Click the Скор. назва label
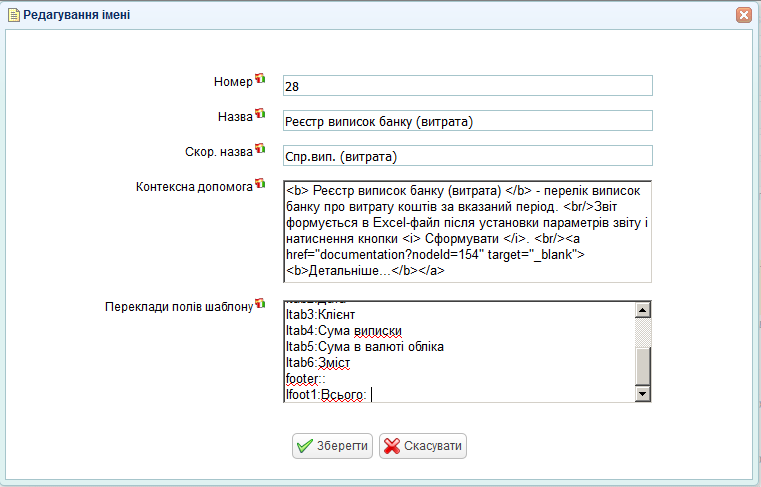Image resolution: width=761 pixels, height=487 pixels. (219, 152)
